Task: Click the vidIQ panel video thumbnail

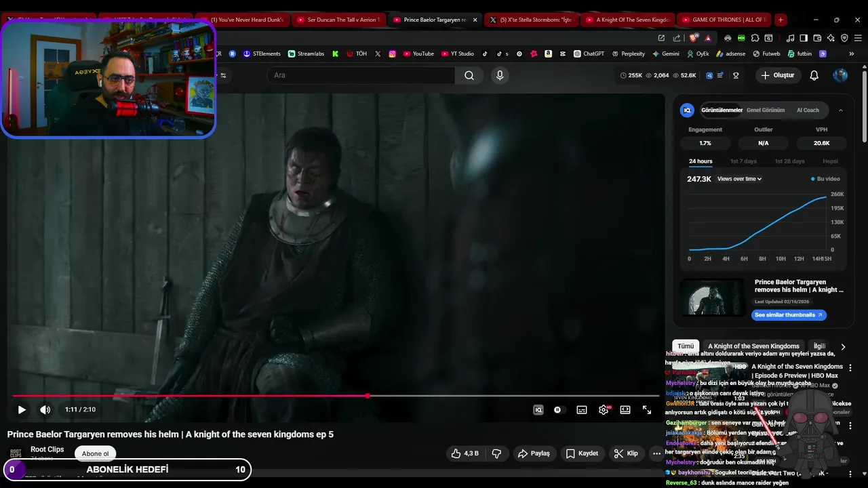Action: pos(713,297)
